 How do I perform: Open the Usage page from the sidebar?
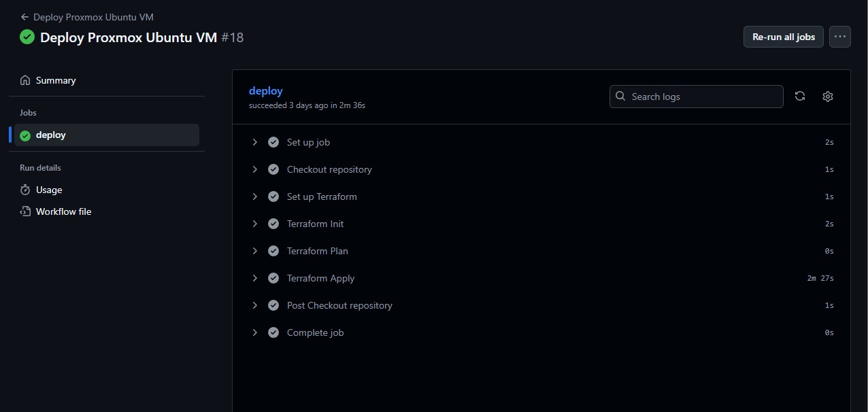point(48,190)
